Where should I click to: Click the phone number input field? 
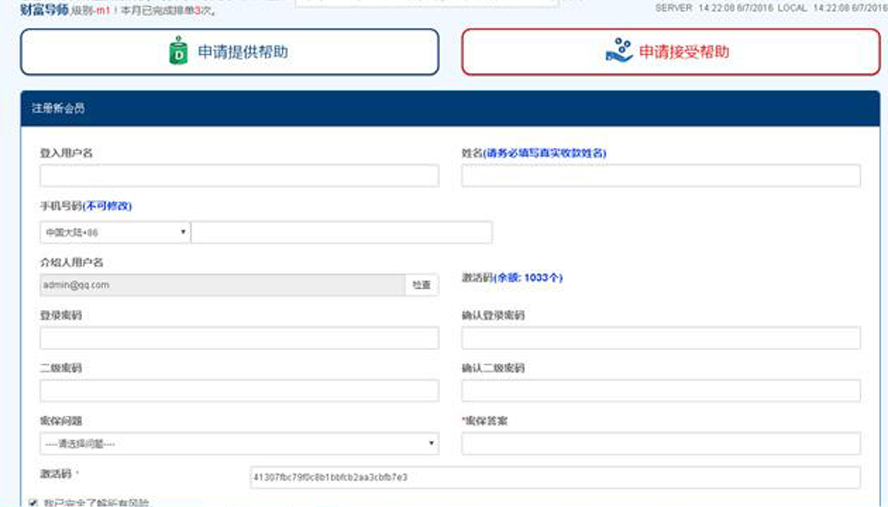[342, 232]
